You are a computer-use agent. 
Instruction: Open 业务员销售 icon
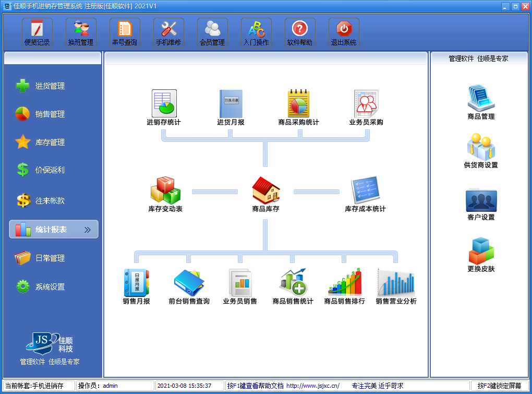240,286
